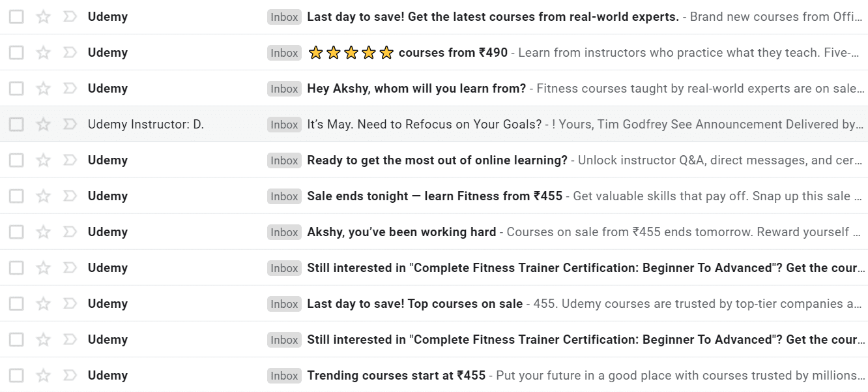The width and height of the screenshot is (868, 392).
Task: Star the 'Sale ends tonight' Fitness email
Action: (43, 196)
